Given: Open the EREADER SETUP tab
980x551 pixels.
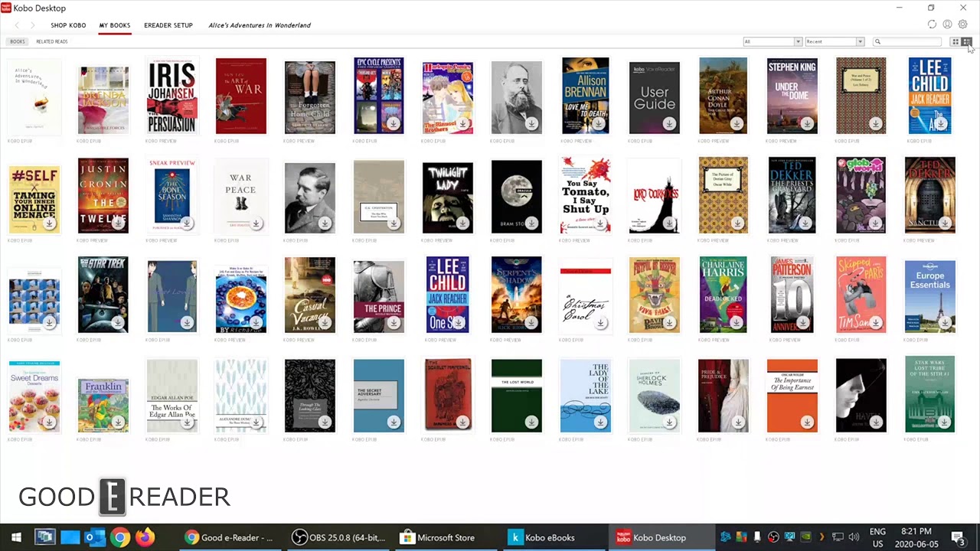Looking at the screenshot, I should 168,25.
